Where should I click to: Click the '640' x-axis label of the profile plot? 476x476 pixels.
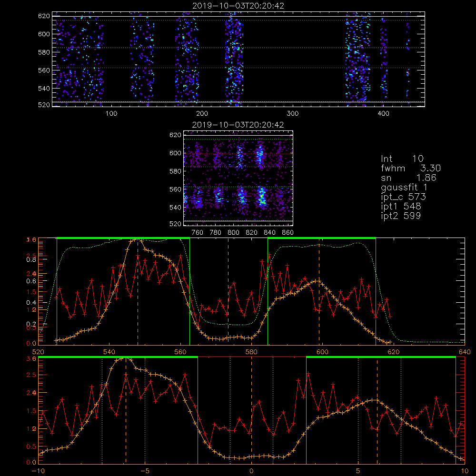click(465, 352)
